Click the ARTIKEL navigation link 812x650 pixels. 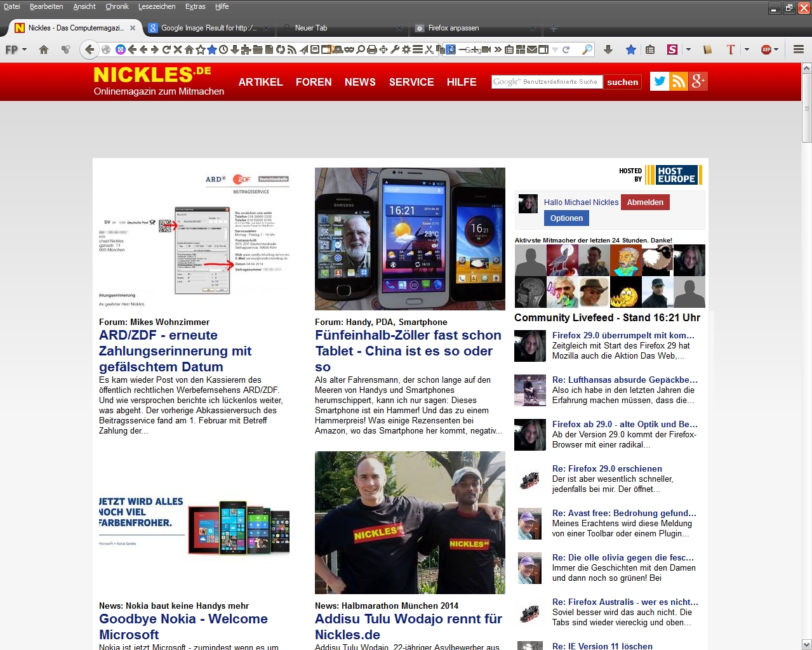tap(260, 82)
